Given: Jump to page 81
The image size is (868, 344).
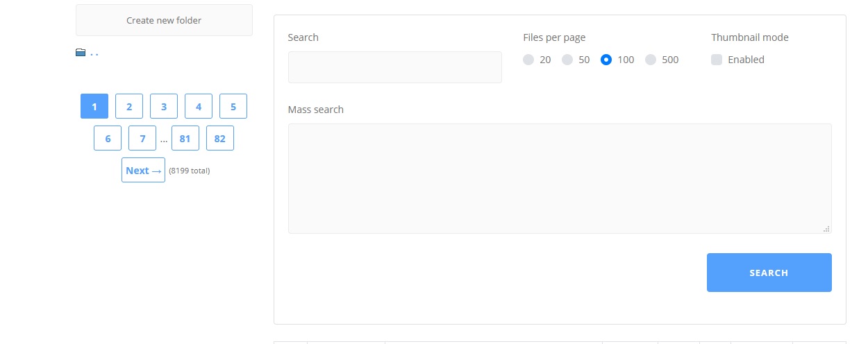Looking at the screenshot, I should (185, 138).
